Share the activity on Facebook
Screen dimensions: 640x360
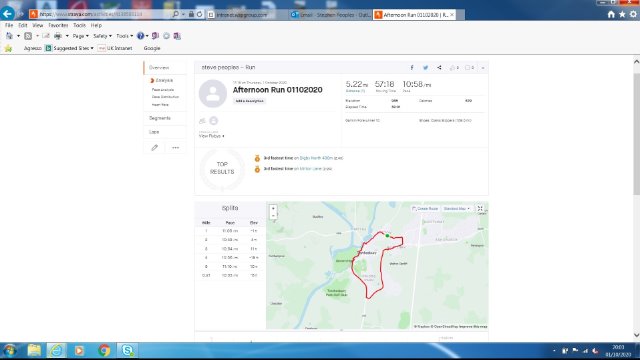point(412,68)
